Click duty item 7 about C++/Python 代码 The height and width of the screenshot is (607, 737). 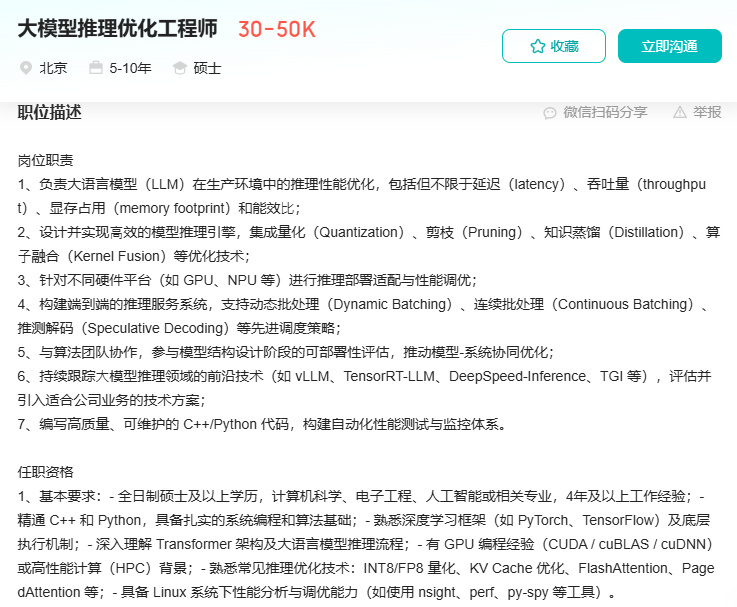[x=262, y=424]
